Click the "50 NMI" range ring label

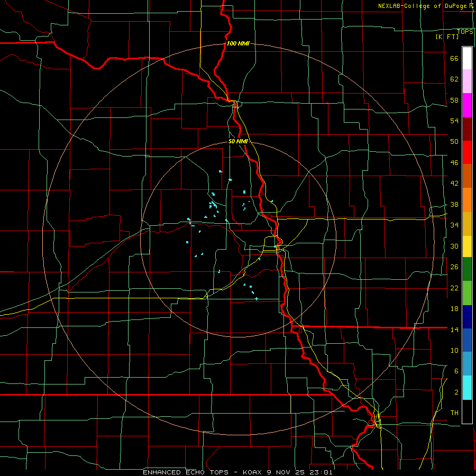[239, 141]
